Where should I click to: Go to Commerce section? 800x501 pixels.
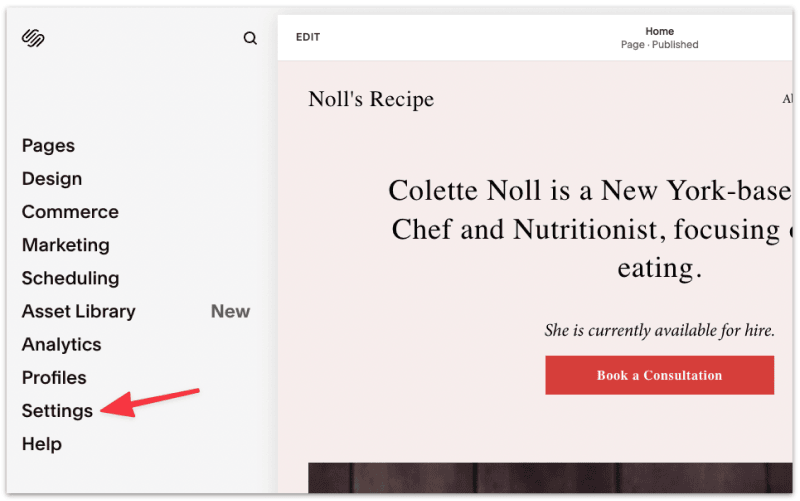click(x=70, y=212)
